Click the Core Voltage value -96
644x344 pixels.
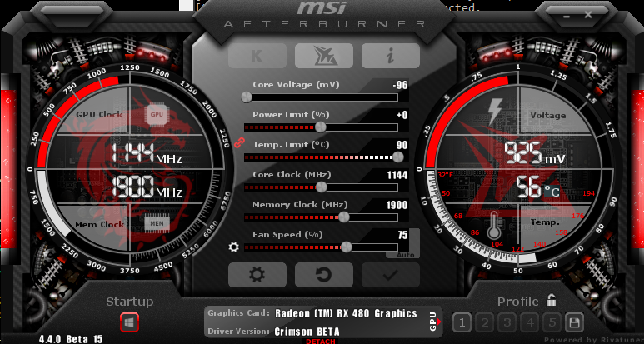[400, 86]
